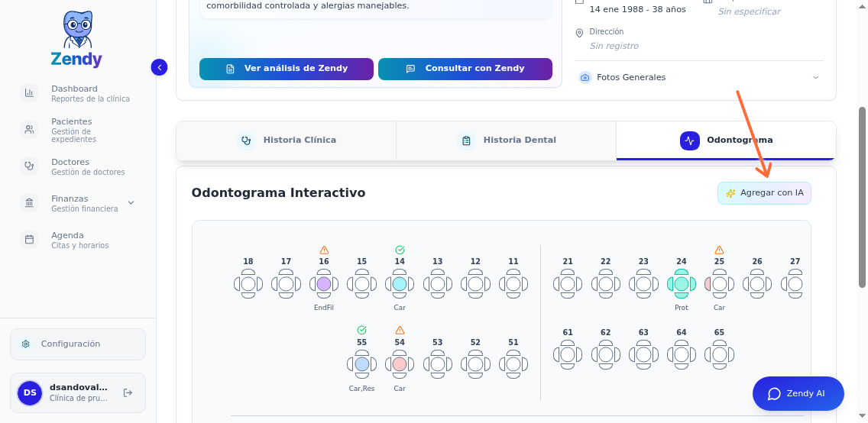
Task: Click Ver análisis de Zendy button
Action: pyautogui.click(x=287, y=69)
